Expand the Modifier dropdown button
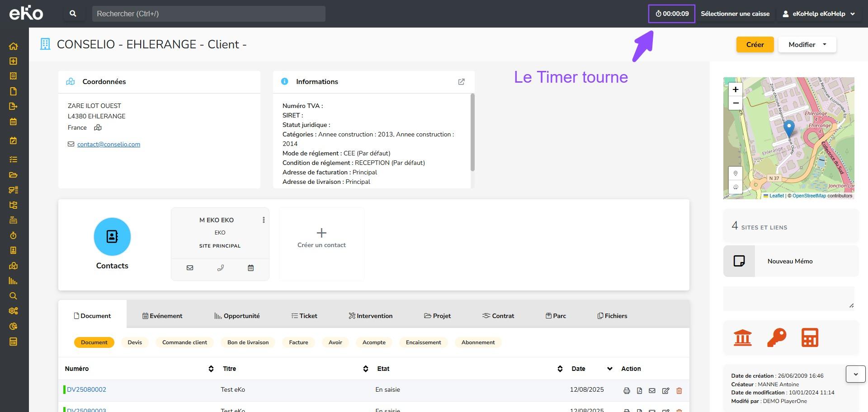868x412 pixels. pos(807,44)
